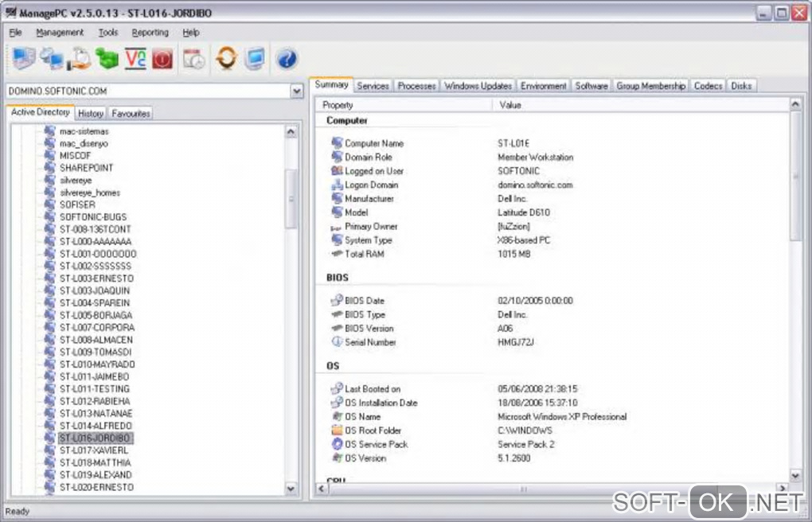The image size is (812, 522).
Task: Switch to the Software tab
Action: [591, 86]
